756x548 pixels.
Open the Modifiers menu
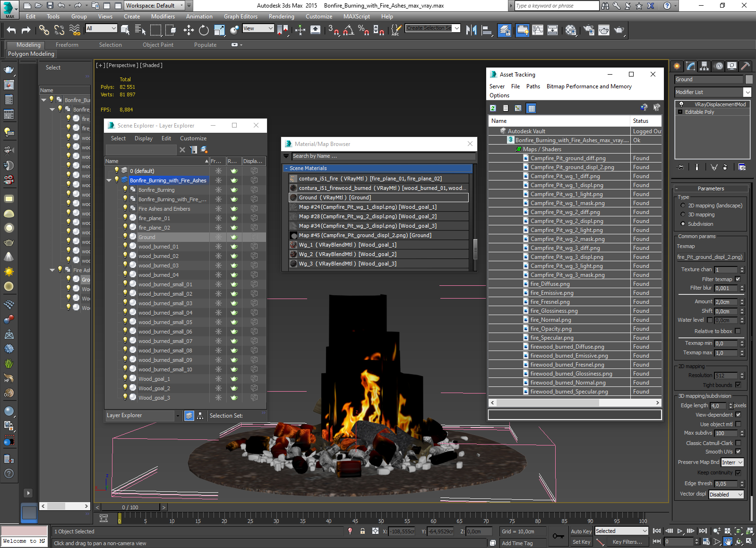[163, 17]
